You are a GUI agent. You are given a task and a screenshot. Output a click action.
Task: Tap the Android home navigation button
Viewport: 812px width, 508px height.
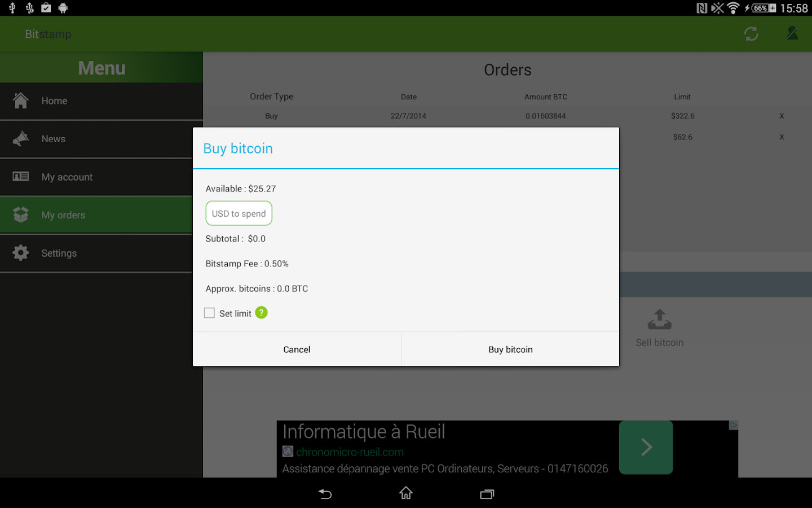[x=406, y=493]
